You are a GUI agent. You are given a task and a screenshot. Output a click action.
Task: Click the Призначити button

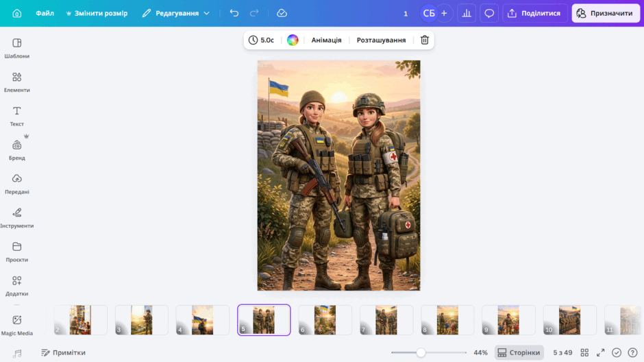606,13
